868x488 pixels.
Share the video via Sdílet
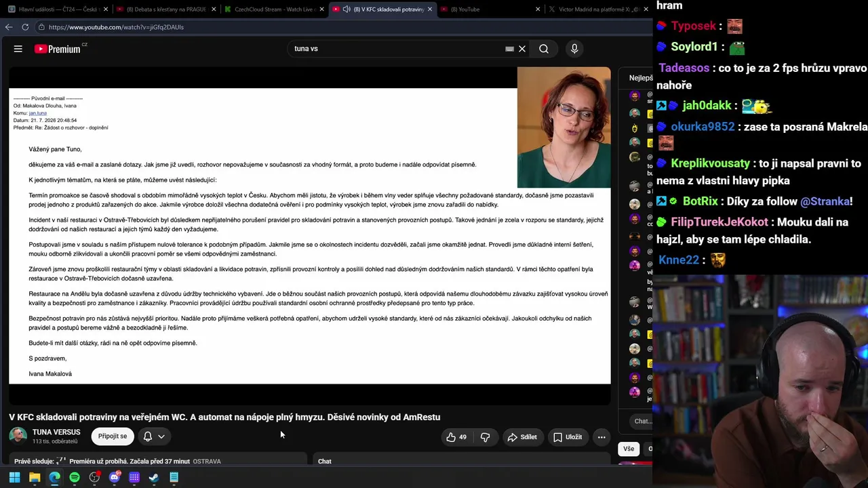(x=522, y=437)
